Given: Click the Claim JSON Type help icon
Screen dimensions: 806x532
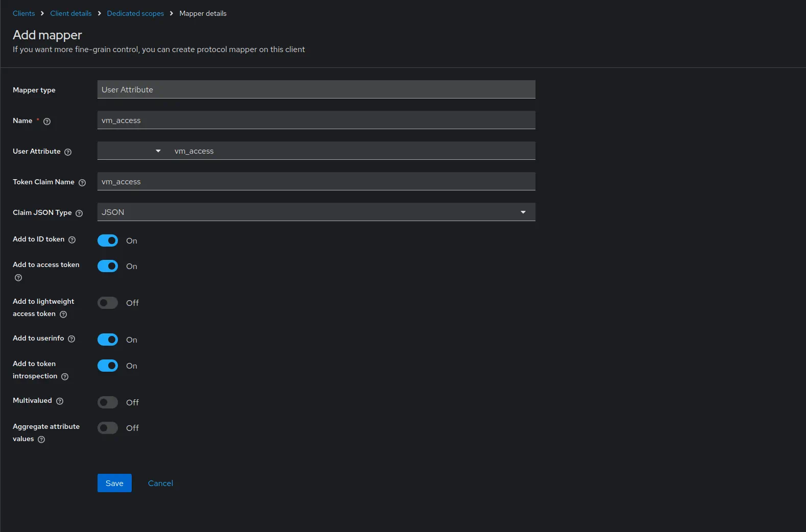Looking at the screenshot, I should (x=79, y=213).
